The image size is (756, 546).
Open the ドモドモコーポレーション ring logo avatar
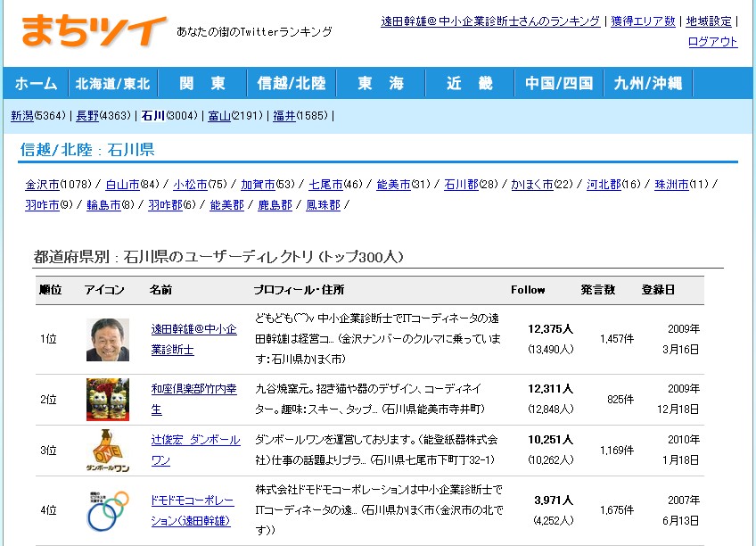tap(108, 510)
